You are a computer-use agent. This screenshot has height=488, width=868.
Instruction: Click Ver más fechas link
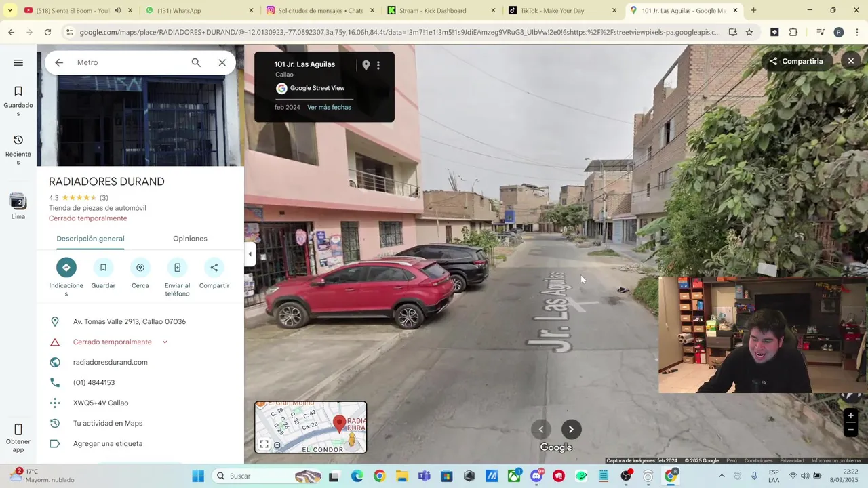coord(329,107)
